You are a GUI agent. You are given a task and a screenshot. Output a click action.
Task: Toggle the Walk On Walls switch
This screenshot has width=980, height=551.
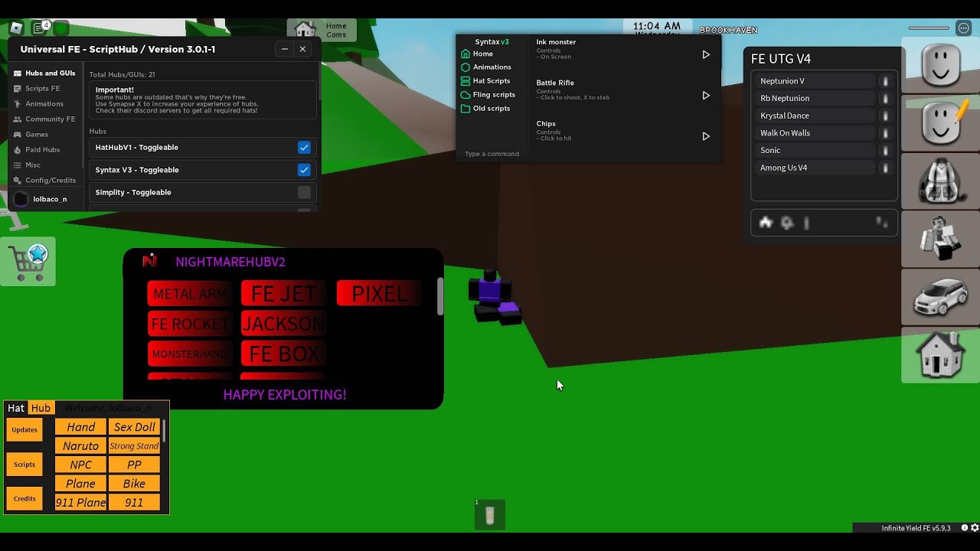(x=885, y=133)
